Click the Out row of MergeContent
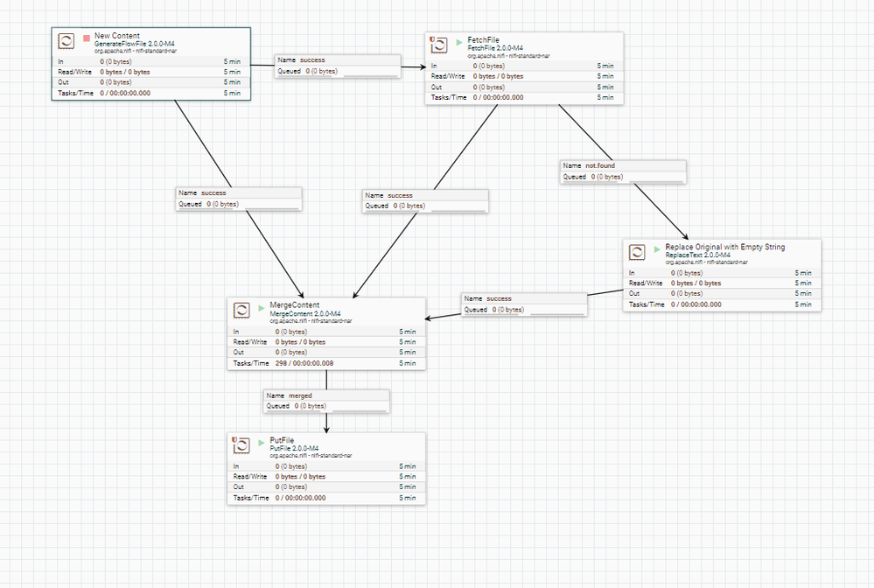Screen dimensions: 874x588 [326, 353]
